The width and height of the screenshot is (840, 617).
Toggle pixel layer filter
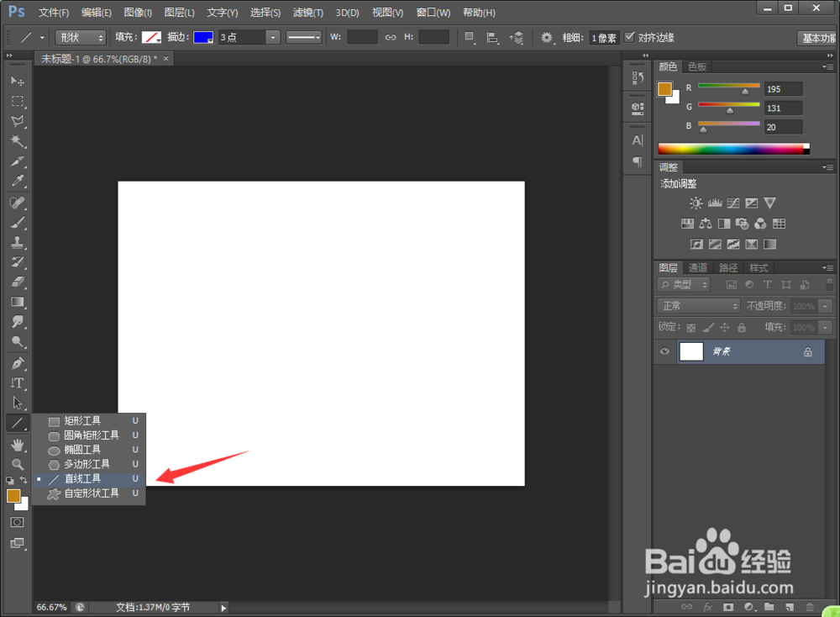[732, 285]
